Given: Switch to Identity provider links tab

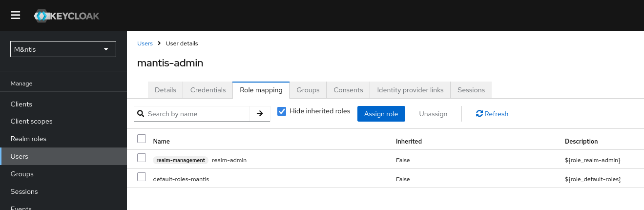Looking at the screenshot, I should click(x=410, y=90).
